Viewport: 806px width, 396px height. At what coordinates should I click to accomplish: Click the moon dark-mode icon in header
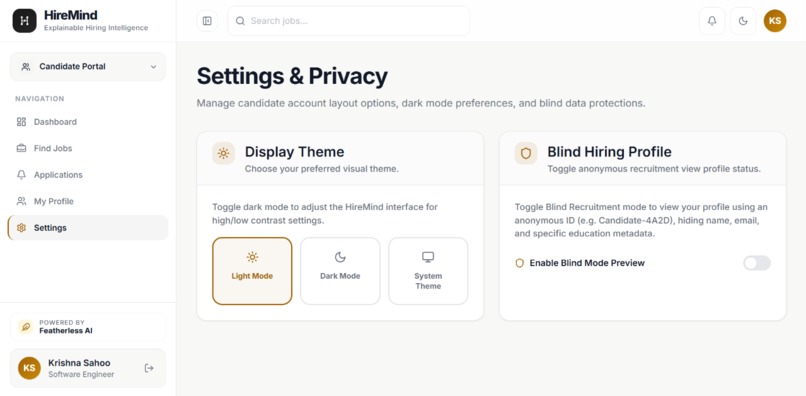743,21
